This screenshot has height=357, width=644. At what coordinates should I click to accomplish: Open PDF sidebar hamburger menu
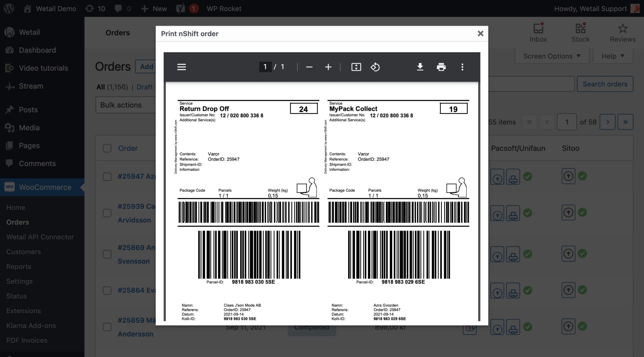pyautogui.click(x=181, y=67)
